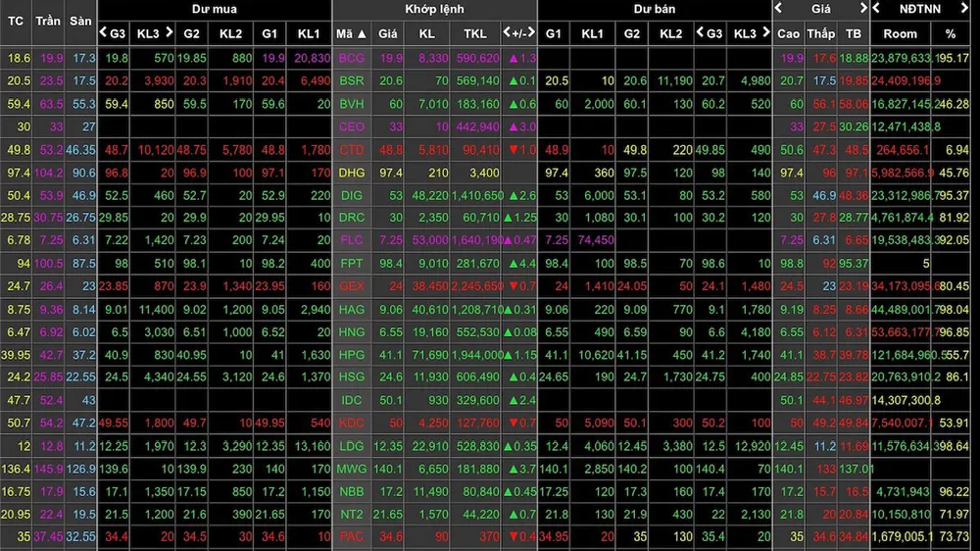Open stock symbol LDG

coord(351,446)
